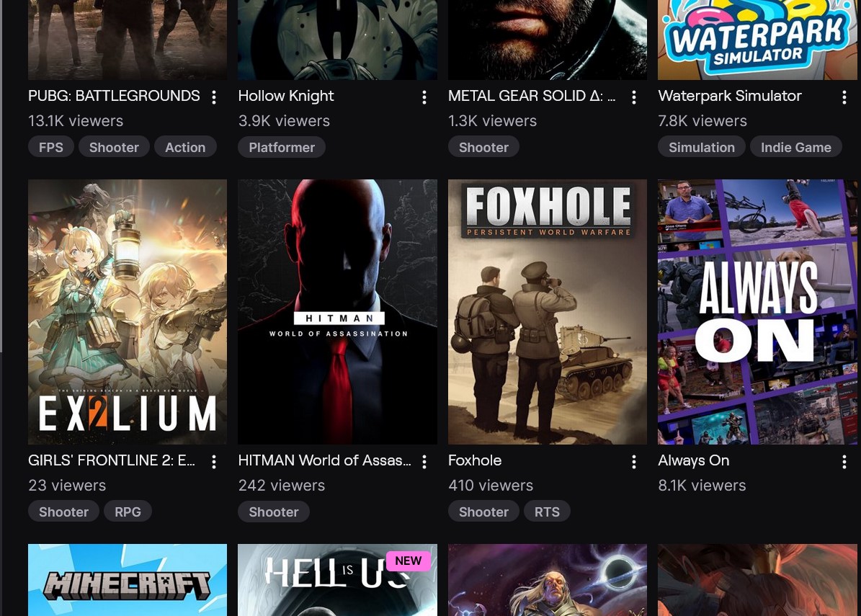Open the Waterpark Simulator cover thumbnail
Image resolution: width=861 pixels, height=616 pixels.
[x=758, y=40]
